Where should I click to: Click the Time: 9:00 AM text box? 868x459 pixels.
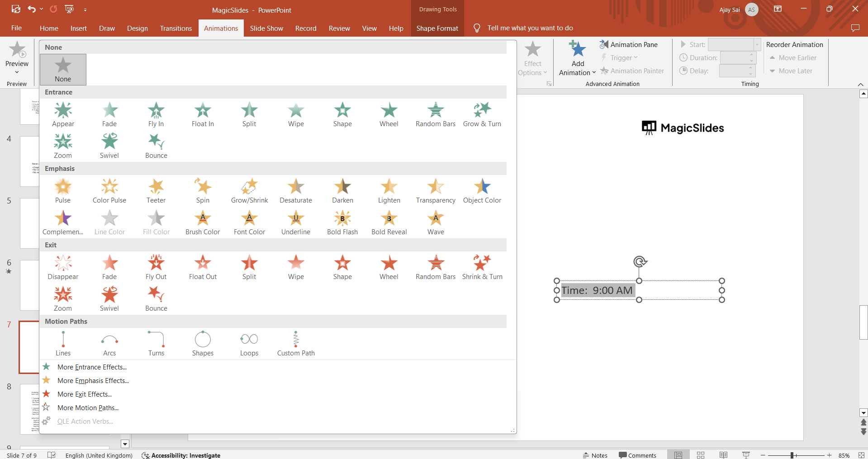click(x=639, y=290)
